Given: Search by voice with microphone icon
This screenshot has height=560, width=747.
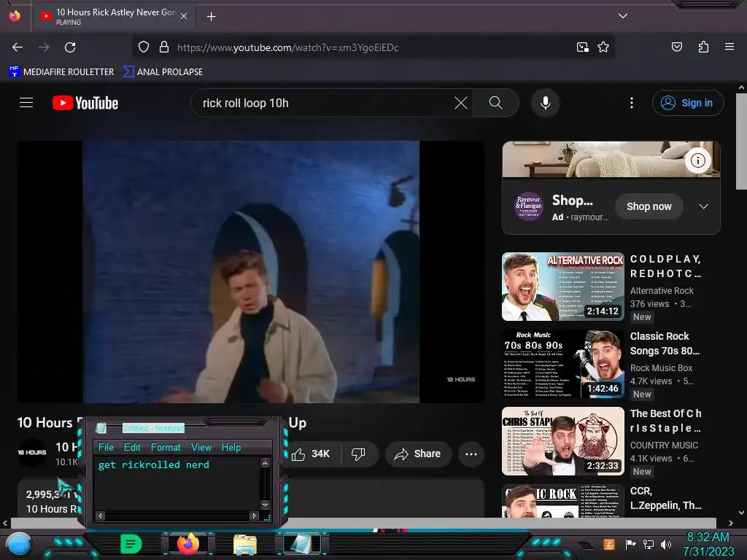Looking at the screenshot, I should (x=546, y=103).
